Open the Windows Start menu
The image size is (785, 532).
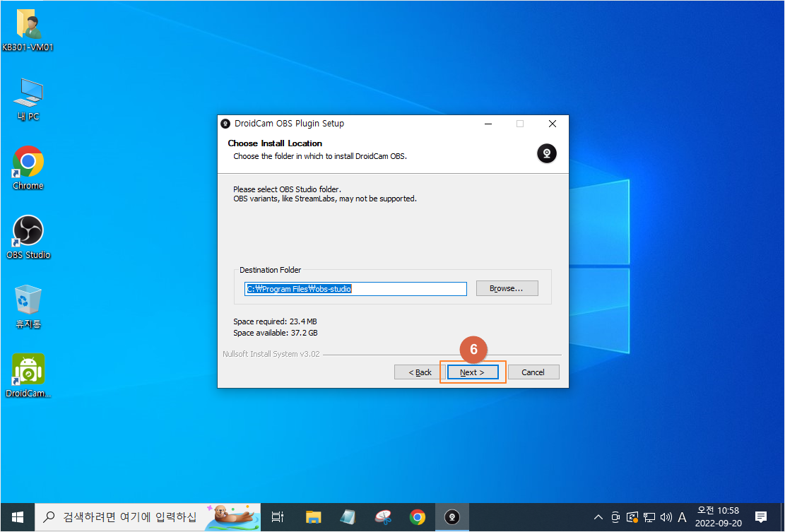[x=18, y=517]
